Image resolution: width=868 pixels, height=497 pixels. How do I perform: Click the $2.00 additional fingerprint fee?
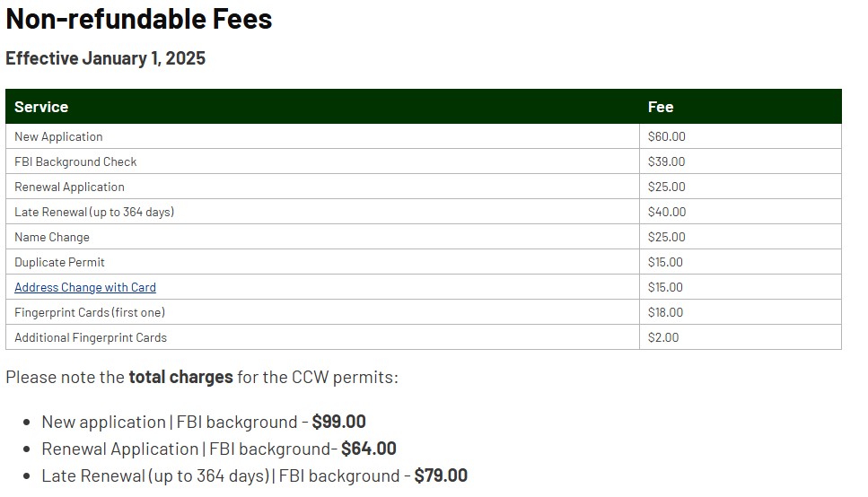pyautogui.click(x=663, y=338)
